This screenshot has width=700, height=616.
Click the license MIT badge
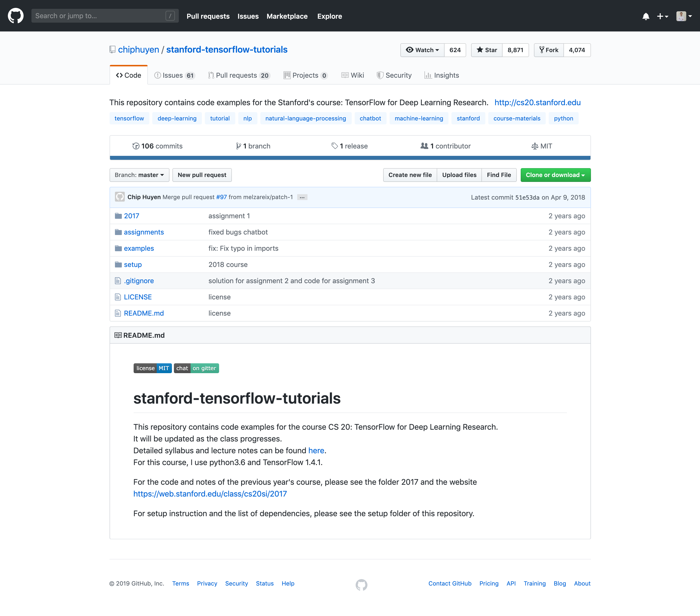152,368
